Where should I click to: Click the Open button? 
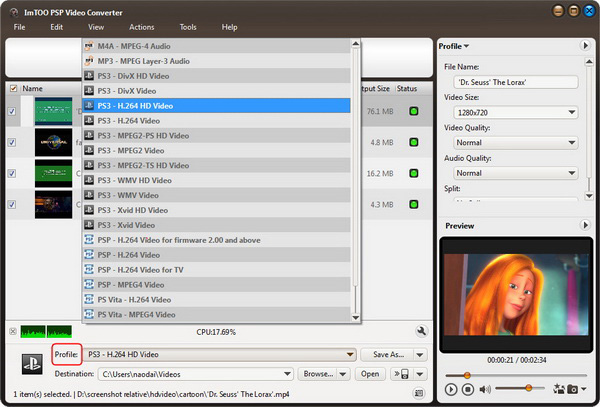click(x=370, y=374)
